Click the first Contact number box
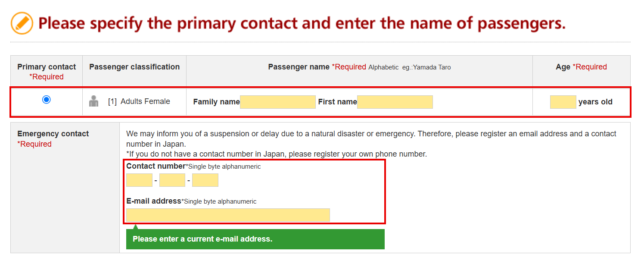The width and height of the screenshot is (644, 264). click(139, 180)
